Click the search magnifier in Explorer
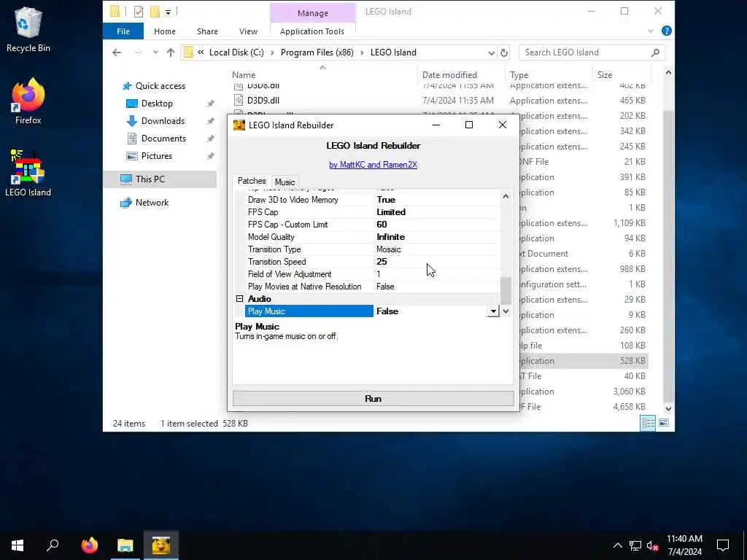The width and height of the screenshot is (747, 560). [656, 52]
